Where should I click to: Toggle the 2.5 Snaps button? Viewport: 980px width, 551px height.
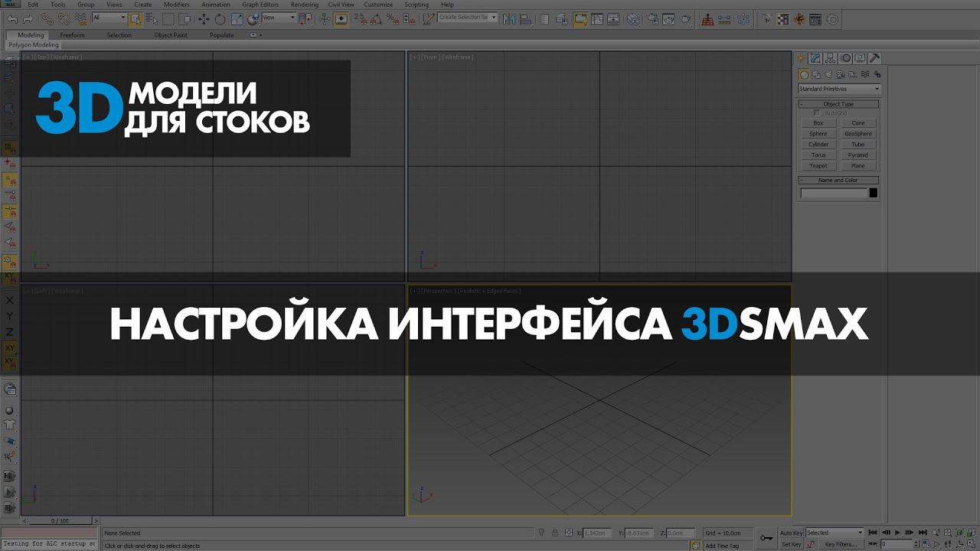pos(362,19)
